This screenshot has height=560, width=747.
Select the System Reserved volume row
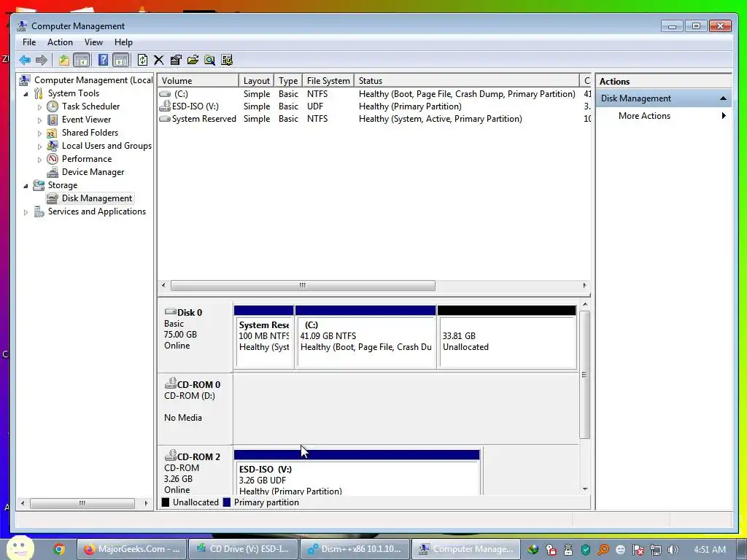(374, 119)
